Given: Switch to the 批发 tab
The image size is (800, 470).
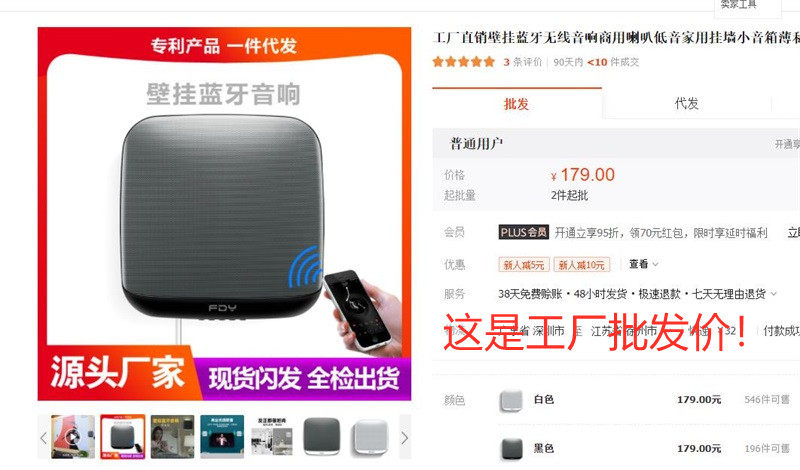Looking at the screenshot, I should tap(517, 104).
